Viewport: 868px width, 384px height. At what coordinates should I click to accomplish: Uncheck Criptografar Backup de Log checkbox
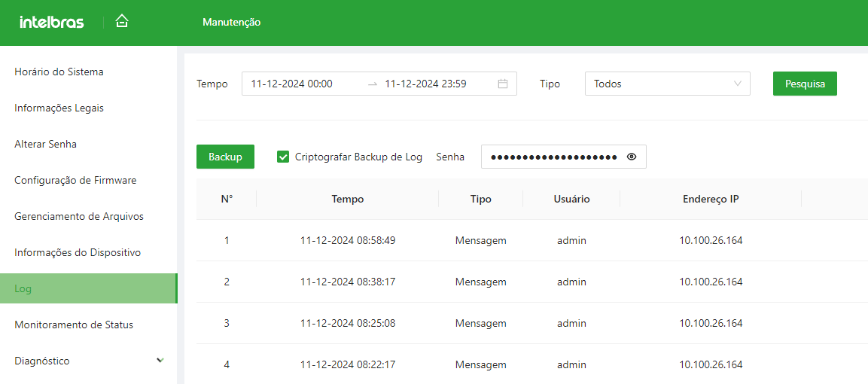pyautogui.click(x=283, y=157)
